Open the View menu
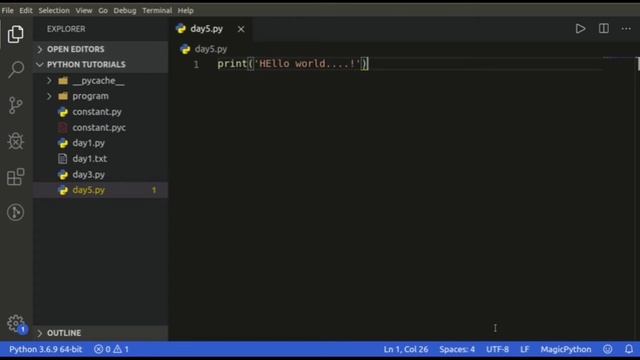This screenshot has width=640, height=360. 84,10
